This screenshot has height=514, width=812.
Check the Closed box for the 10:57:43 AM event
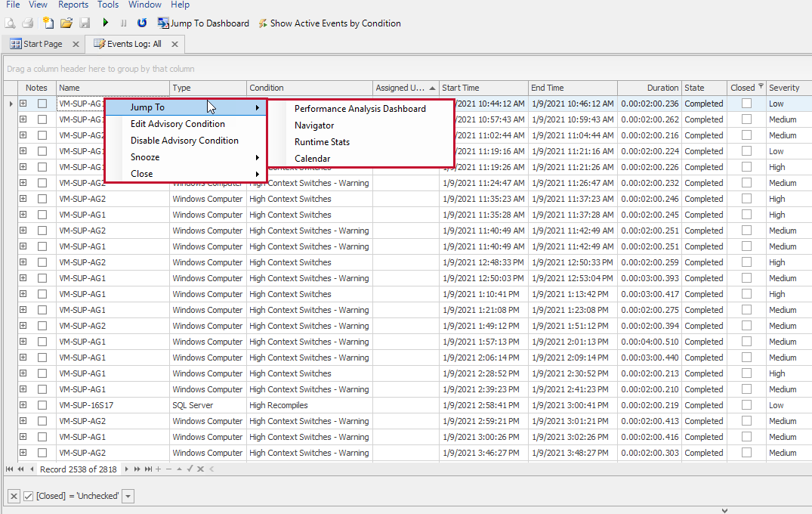746,119
